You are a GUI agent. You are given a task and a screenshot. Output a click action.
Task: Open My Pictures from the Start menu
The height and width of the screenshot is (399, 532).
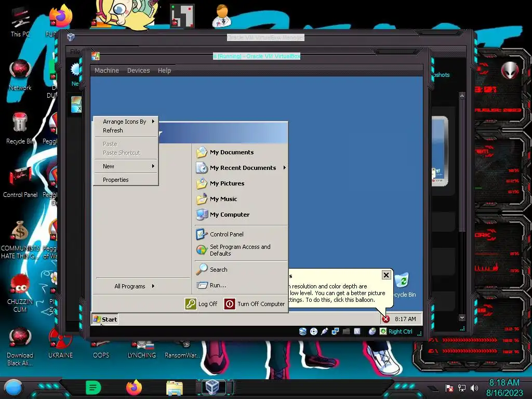point(220,183)
